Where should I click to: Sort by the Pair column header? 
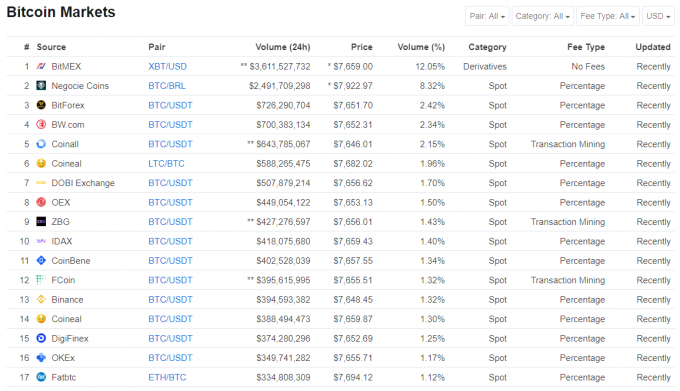(x=157, y=47)
